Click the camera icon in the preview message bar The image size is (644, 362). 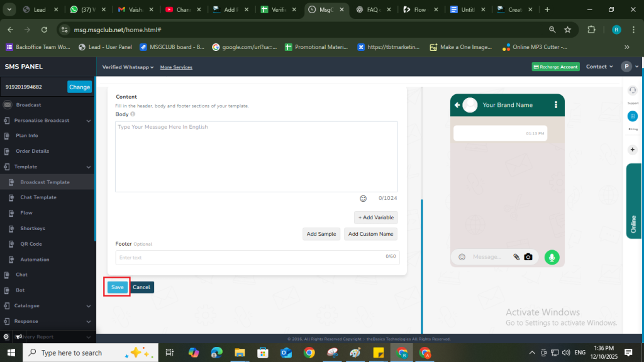[x=528, y=257]
